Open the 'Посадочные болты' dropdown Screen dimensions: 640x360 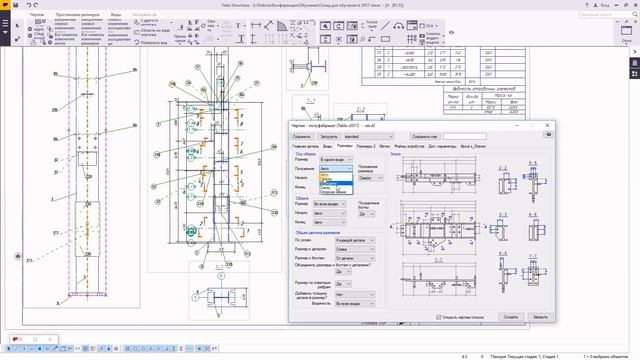pos(367,214)
